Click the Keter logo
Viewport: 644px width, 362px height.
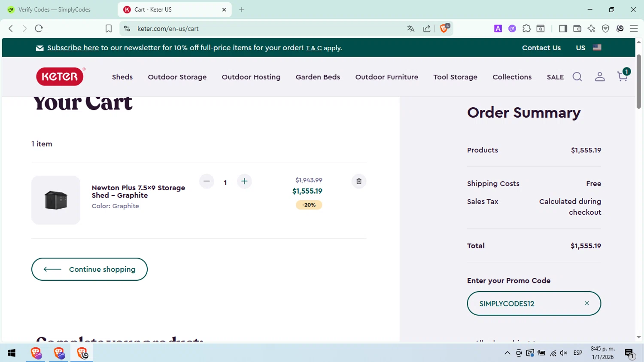coord(60,76)
